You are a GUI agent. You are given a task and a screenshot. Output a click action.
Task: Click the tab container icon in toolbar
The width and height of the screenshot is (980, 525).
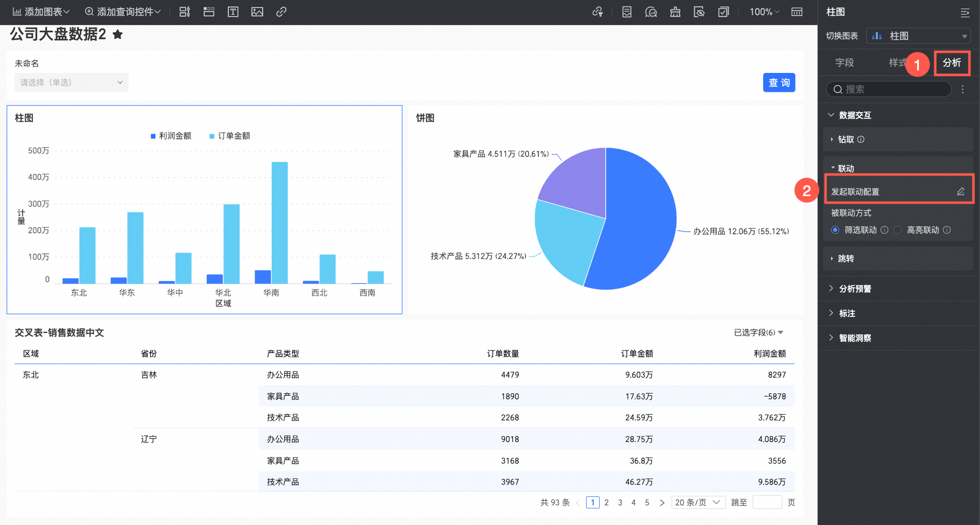tap(209, 12)
